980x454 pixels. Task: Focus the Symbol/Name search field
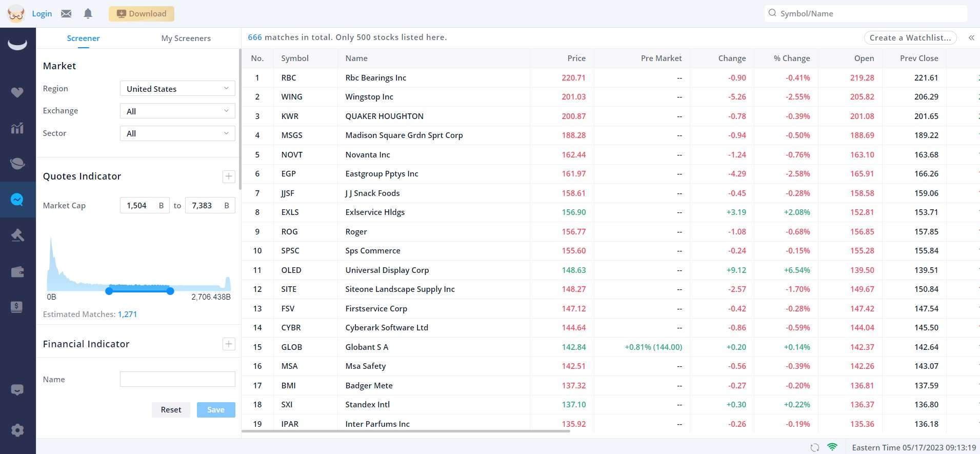866,13
